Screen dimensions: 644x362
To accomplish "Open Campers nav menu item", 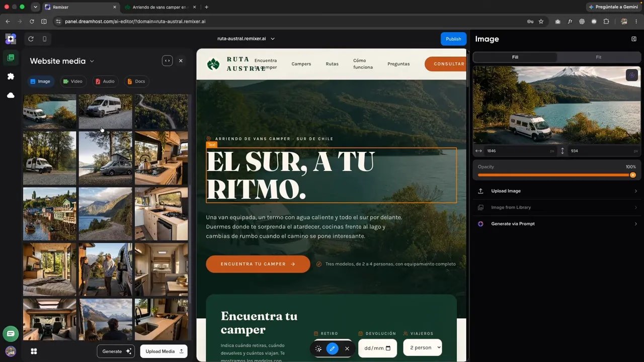I will pyautogui.click(x=301, y=64).
